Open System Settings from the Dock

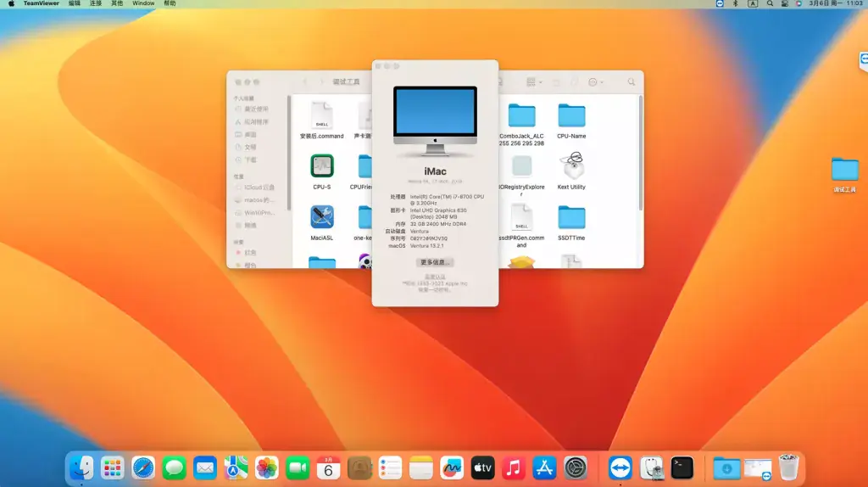coord(576,468)
